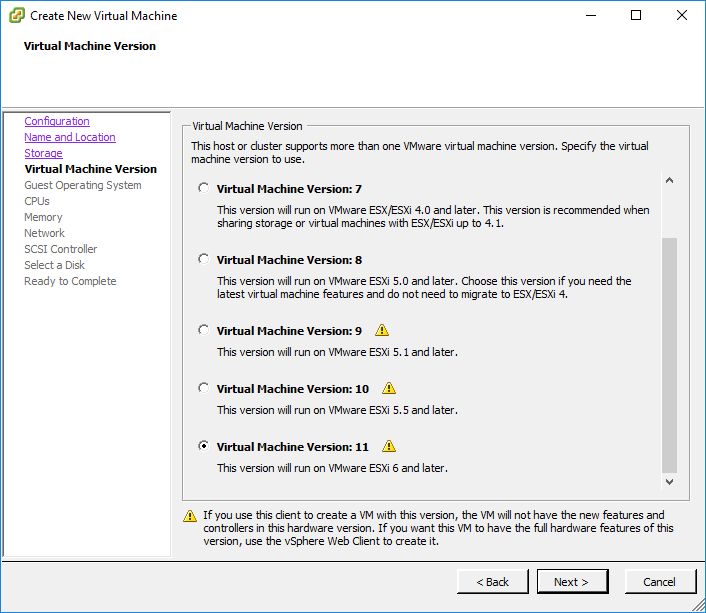Select Virtual Machine Version: 10 radio button
Viewport: 706px width, 613px height.
[x=204, y=388]
